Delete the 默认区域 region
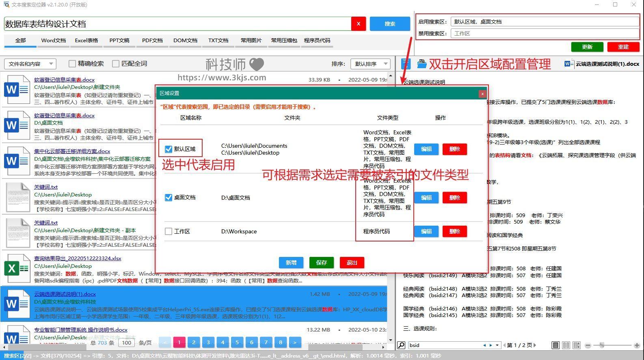Image resolution: width=644 pixels, height=360 pixels. (455, 149)
